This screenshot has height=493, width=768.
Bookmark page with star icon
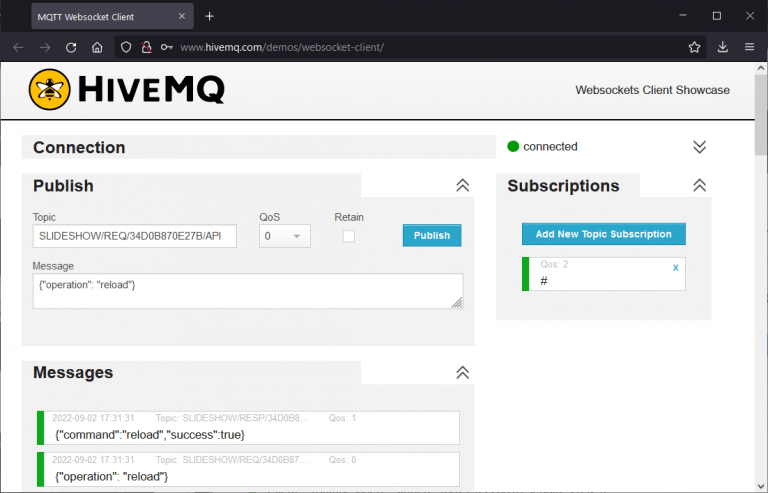(694, 47)
